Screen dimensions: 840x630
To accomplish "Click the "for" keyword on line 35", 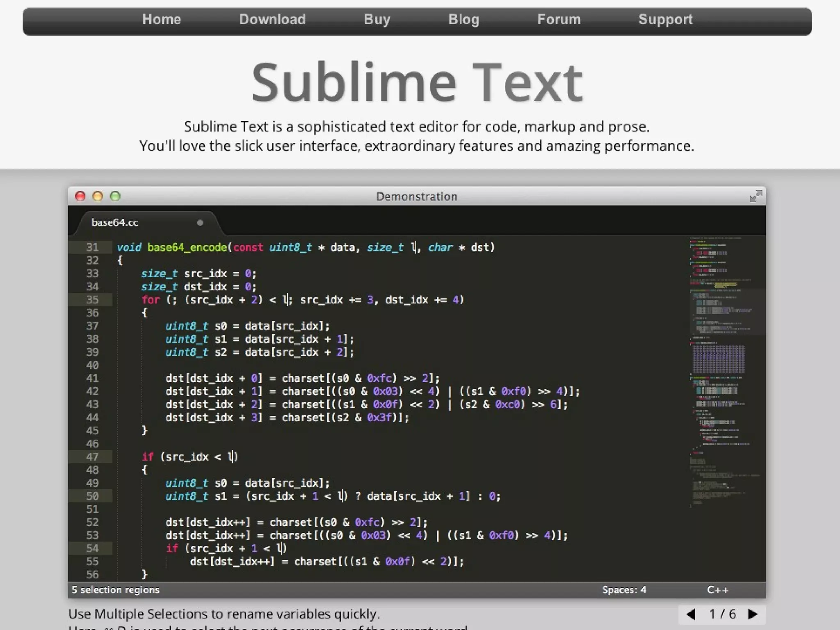I will click(151, 300).
